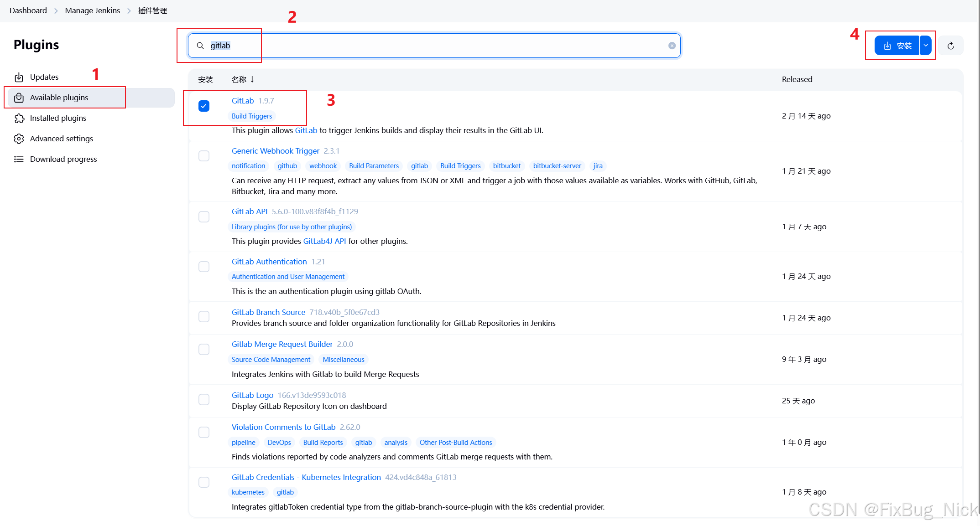This screenshot has width=980, height=526.
Task: Click the search magnifier icon
Action: (200, 46)
